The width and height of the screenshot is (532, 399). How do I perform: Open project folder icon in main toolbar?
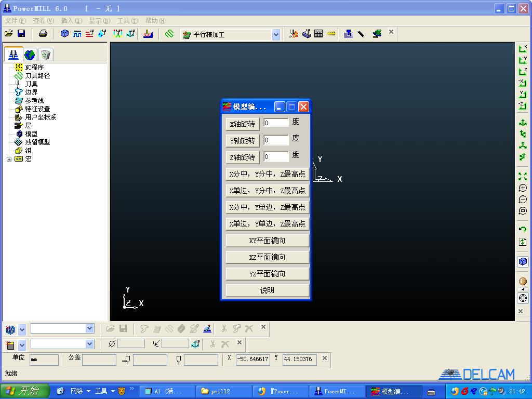(9, 33)
